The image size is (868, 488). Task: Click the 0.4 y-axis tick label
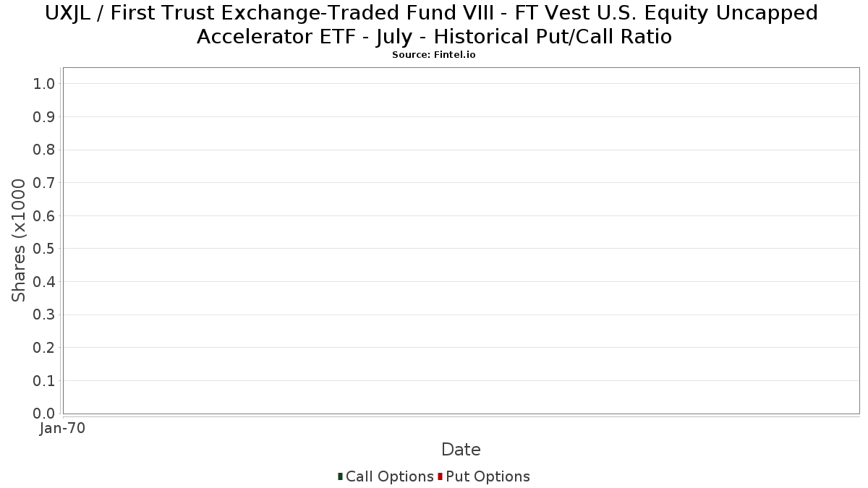(44, 282)
